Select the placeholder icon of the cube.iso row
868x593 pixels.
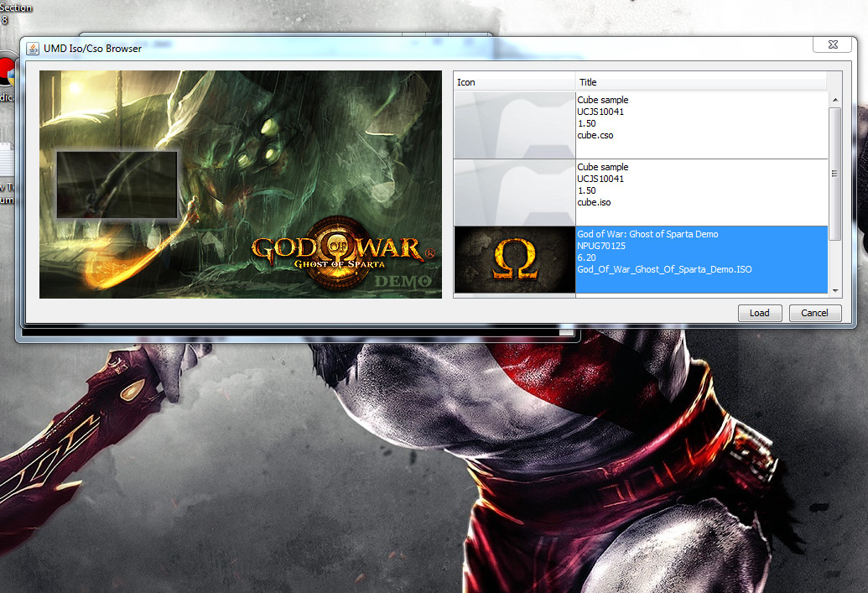click(514, 192)
